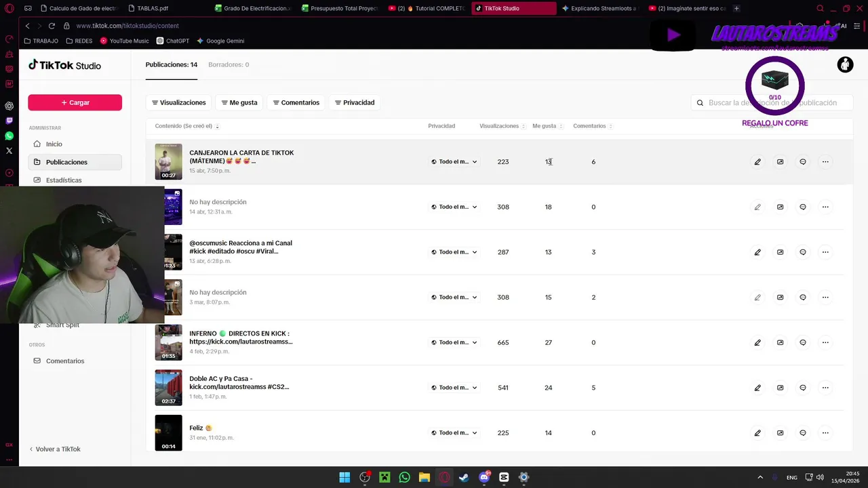Open the YouTube Music bookmark
The image size is (868, 488).
coord(124,41)
